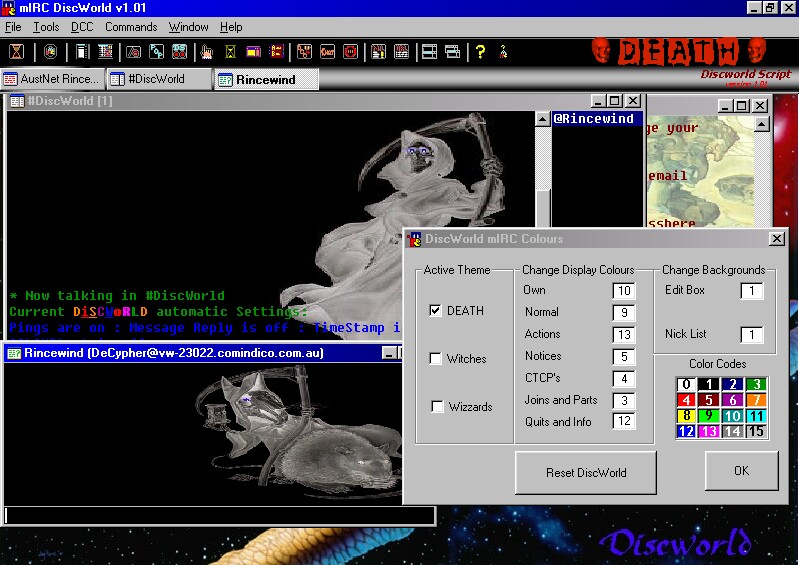Screen dimensions: 799x565
Task: Switch to the AustNet Rince... tab
Action: 52,79
